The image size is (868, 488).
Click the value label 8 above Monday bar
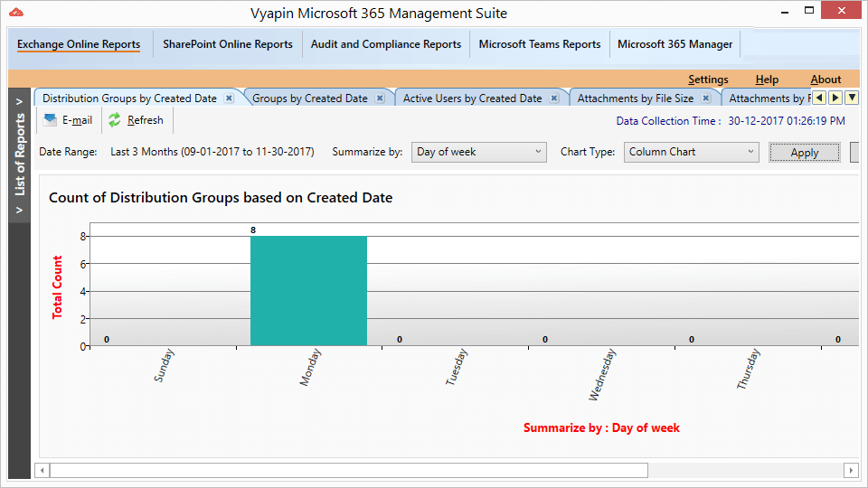pyautogui.click(x=253, y=230)
